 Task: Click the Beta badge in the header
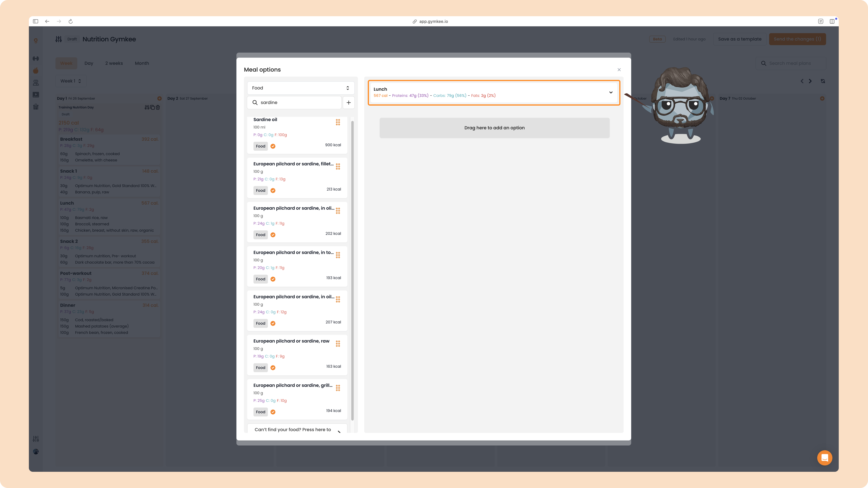point(657,39)
